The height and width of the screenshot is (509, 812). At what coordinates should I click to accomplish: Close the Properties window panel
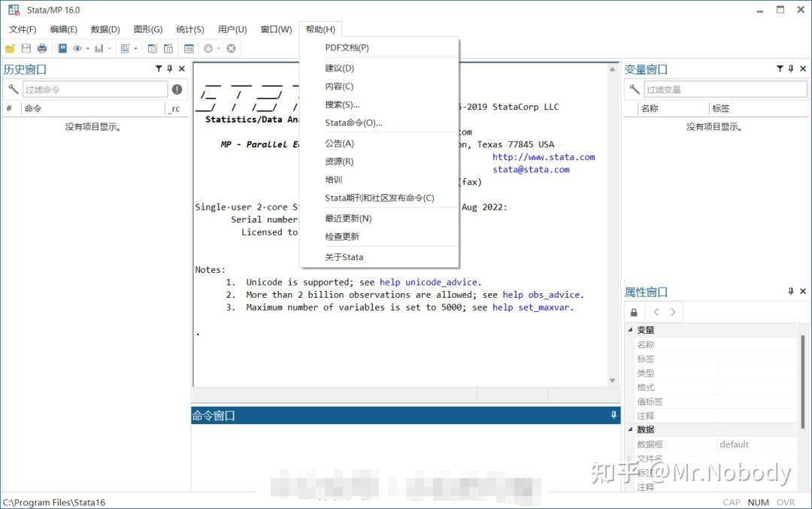pos(803,291)
